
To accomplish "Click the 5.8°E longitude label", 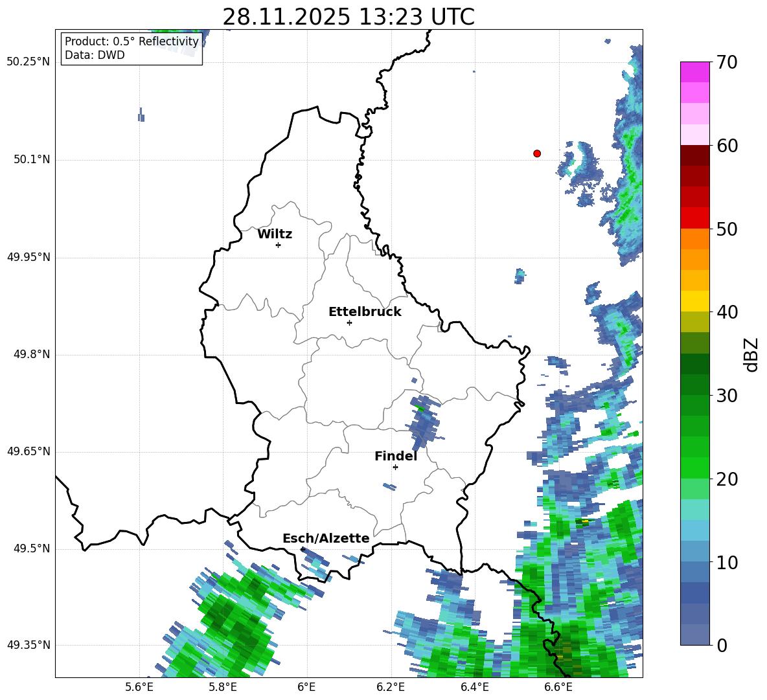I will tap(223, 687).
